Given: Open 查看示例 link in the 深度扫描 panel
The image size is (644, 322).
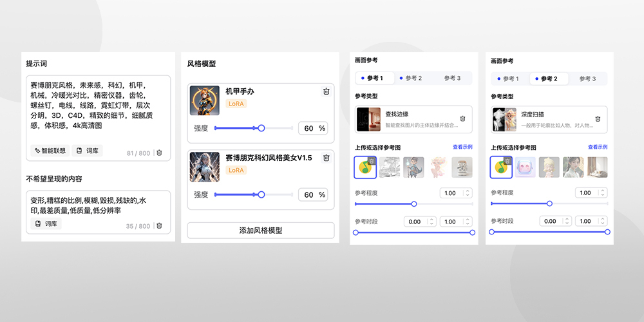Looking at the screenshot, I should [598, 147].
